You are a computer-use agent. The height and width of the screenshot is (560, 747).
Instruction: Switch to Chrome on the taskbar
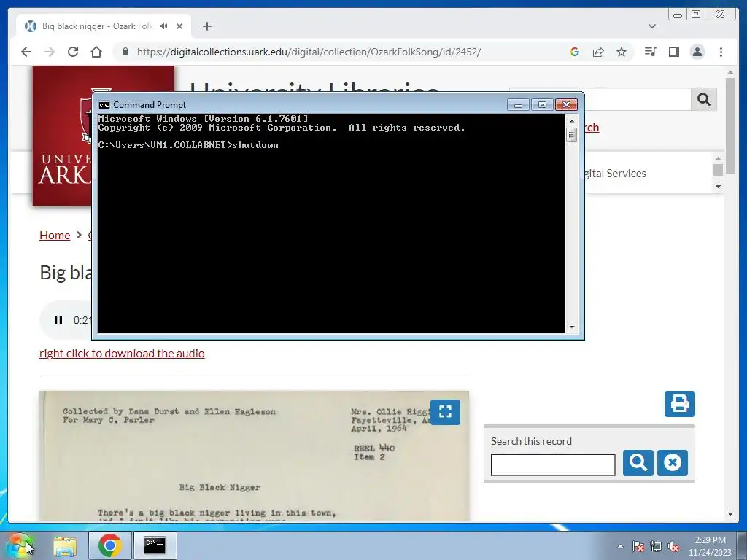point(109,545)
